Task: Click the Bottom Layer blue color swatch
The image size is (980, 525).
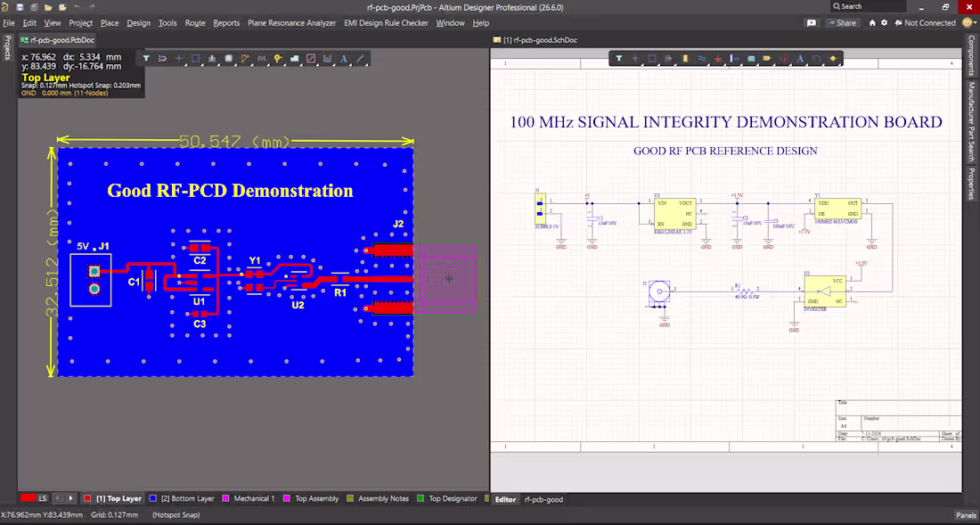Action: [153, 499]
